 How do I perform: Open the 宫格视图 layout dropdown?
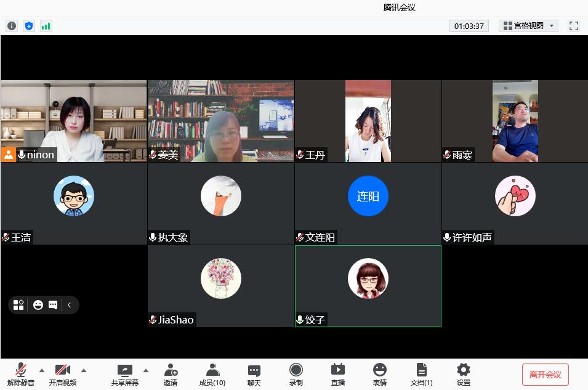tap(528, 26)
